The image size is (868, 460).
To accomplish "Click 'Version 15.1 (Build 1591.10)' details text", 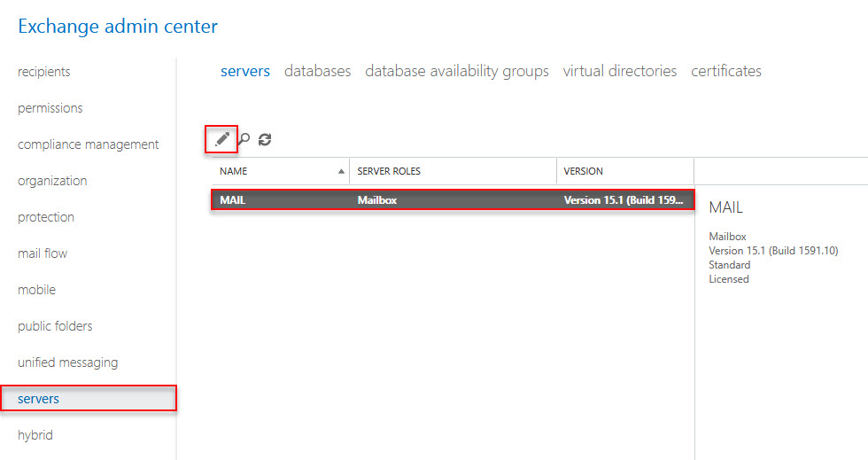I will (773, 251).
